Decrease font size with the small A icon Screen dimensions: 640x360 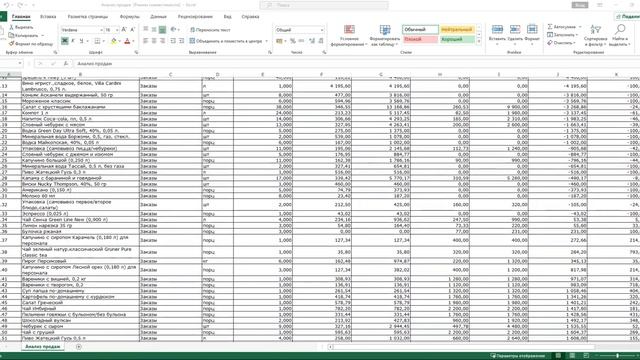point(132,30)
